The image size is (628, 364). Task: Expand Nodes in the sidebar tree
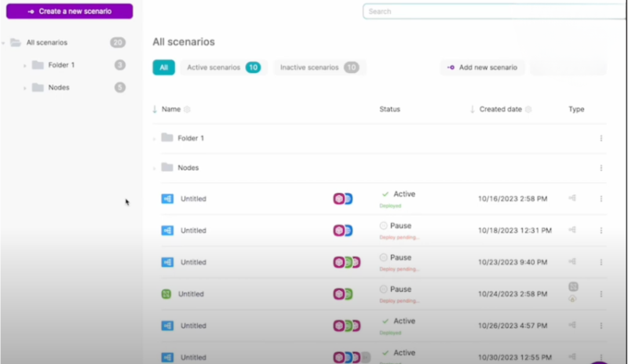(x=25, y=88)
